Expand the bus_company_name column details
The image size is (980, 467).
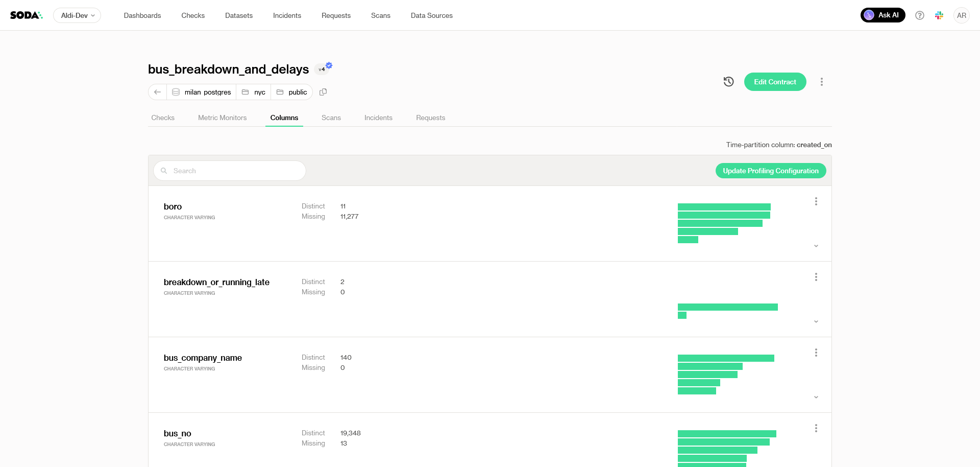click(x=816, y=397)
